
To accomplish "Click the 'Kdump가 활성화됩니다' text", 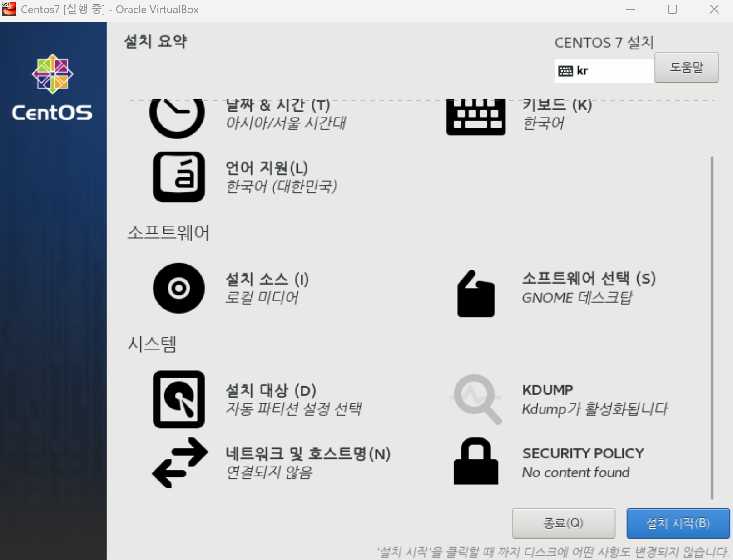I will [x=595, y=409].
